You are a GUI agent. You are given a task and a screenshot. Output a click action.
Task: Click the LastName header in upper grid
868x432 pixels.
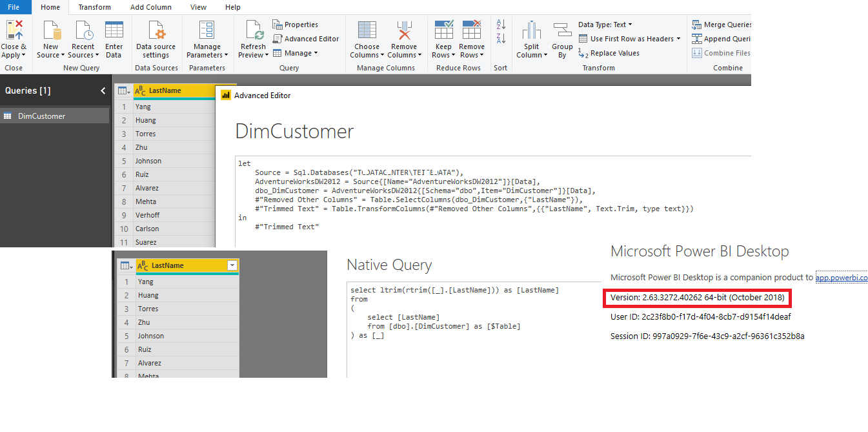click(x=174, y=91)
